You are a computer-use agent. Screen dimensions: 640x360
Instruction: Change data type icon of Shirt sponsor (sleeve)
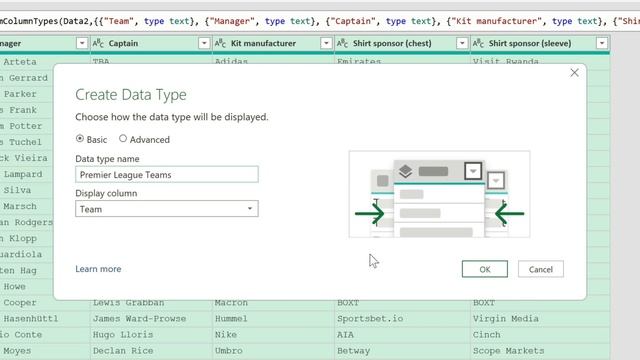coord(478,43)
